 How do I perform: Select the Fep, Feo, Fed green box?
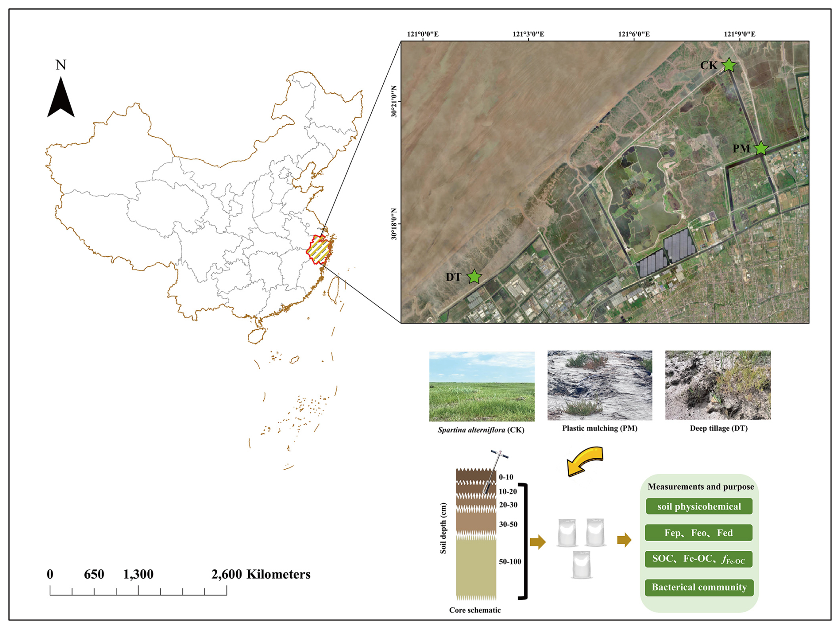tap(699, 533)
